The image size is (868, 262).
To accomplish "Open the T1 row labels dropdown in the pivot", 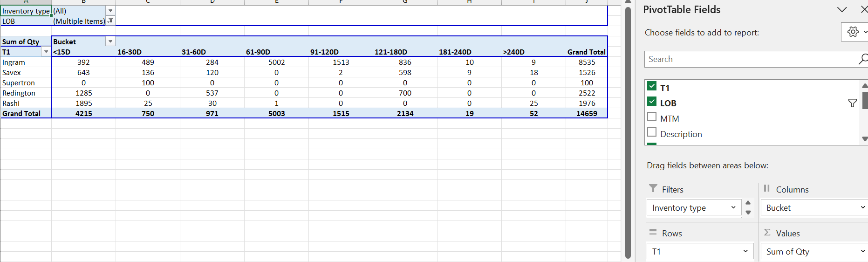I will coord(46,52).
